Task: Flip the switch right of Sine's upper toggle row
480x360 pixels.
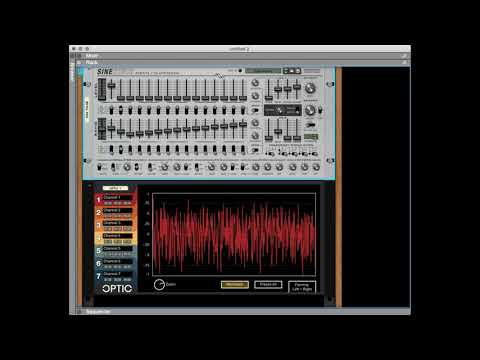Action: tap(255, 110)
